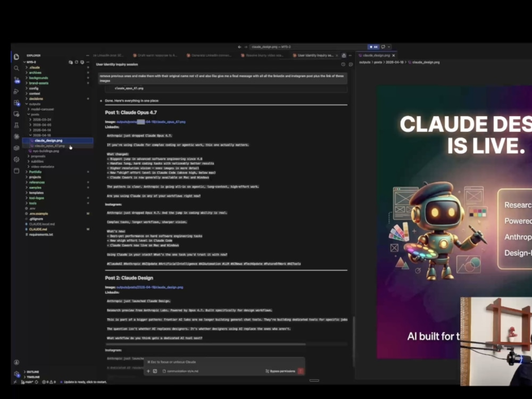Collapse all folders in Explorer

(x=82, y=62)
